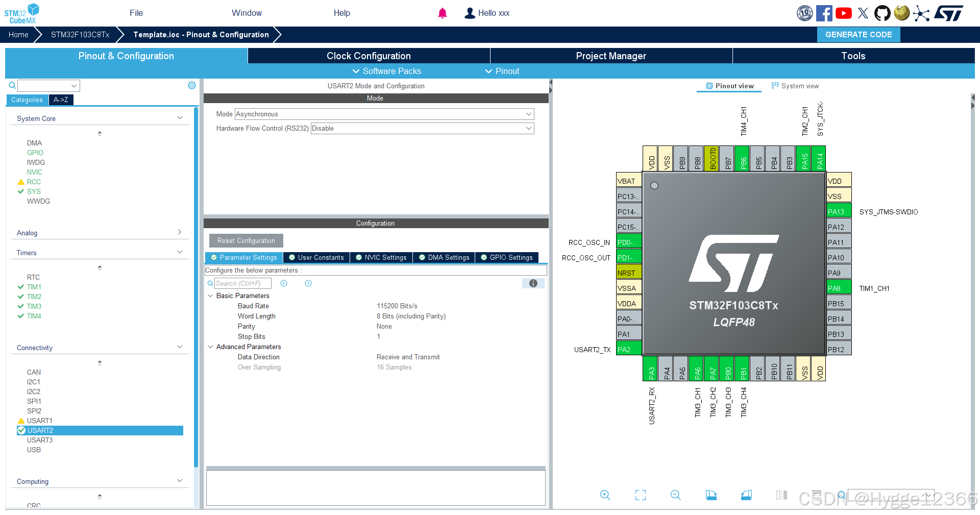This screenshot has height=515, width=980.
Task: Open the 10 years anniversary badge
Action: tap(805, 13)
